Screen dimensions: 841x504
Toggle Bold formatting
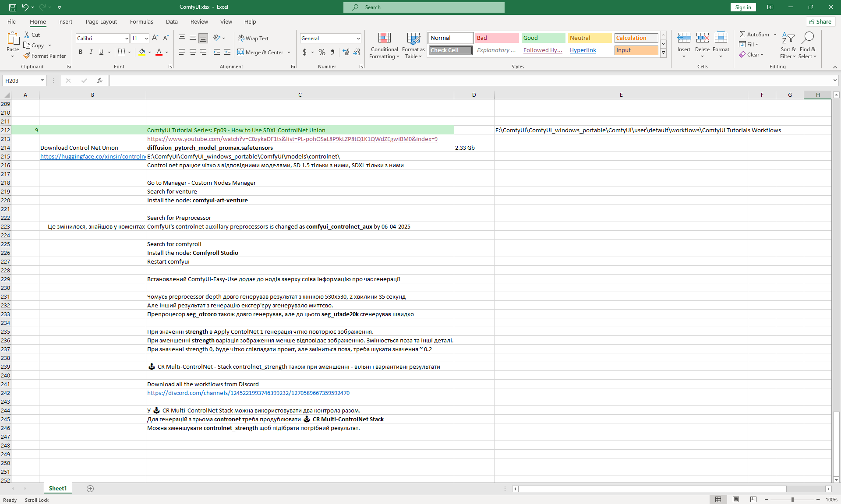pyautogui.click(x=81, y=52)
